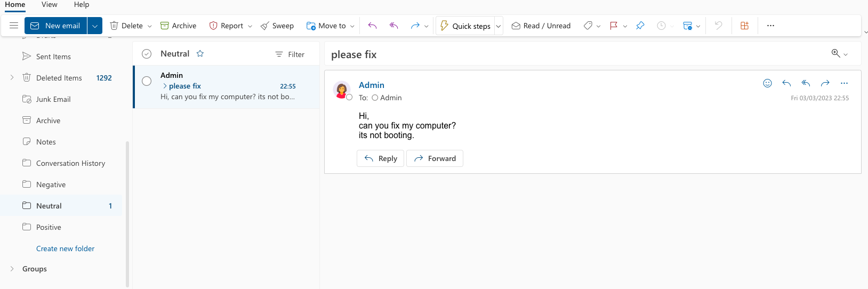Open the Positive folder
The width and height of the screenshot is (868, 289).
coord(49,227)
